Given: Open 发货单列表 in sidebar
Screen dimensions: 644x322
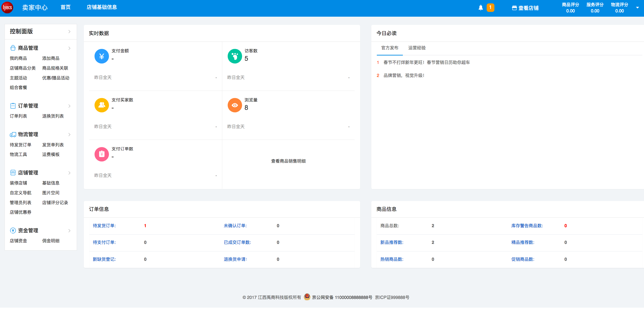Looking at the screenshot, I should 53,145.
